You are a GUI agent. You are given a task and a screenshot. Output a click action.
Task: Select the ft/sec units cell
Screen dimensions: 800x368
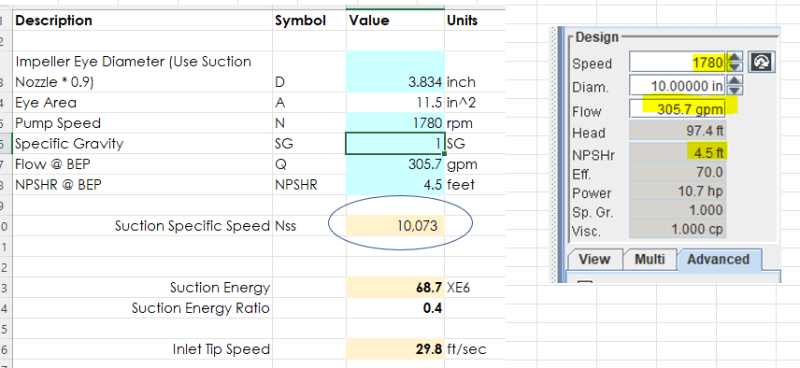[x=474, y=349]
